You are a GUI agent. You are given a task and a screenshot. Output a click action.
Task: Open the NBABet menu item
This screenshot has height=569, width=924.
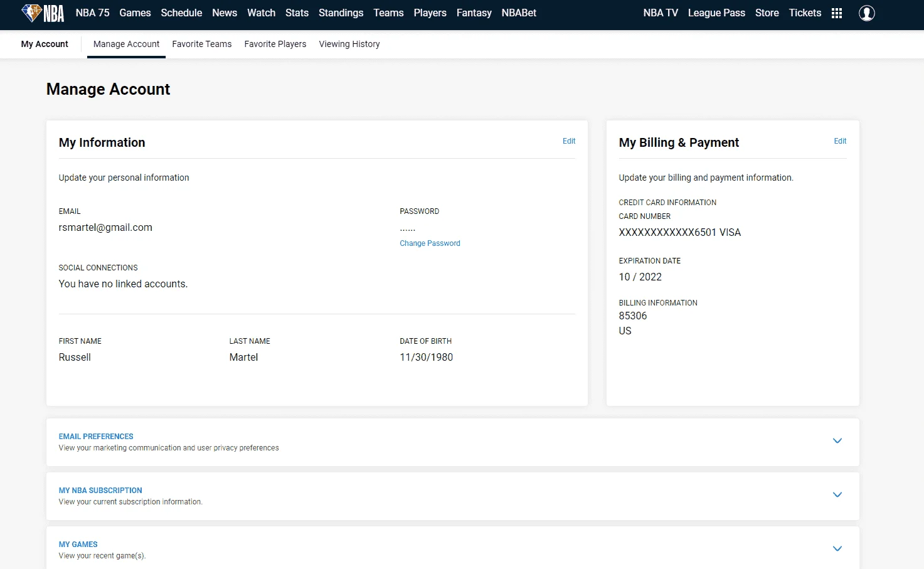pos(519,13)
